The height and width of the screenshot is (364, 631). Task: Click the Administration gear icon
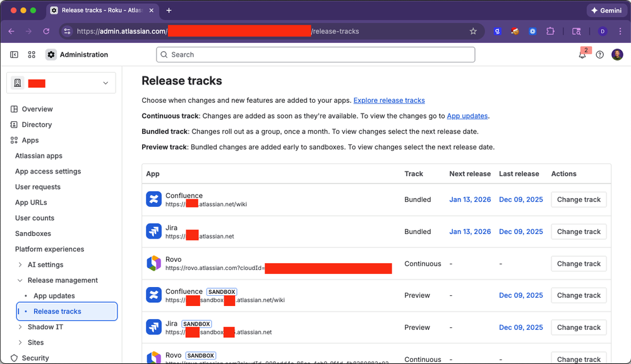pos(51,55)
